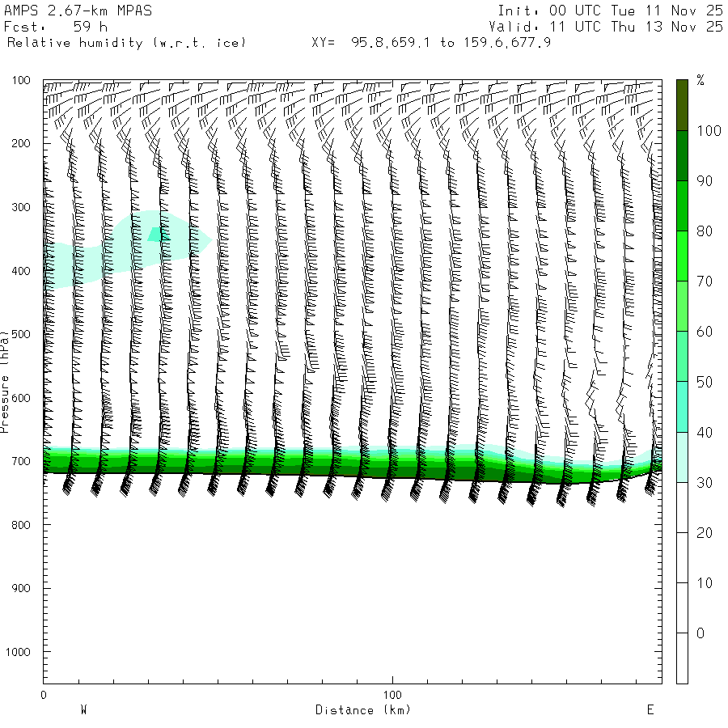The height and width of the screenshot is (728, 728).
Task: Select the 80-90% green colorbar swatch
Action: (x=682, y=205)
